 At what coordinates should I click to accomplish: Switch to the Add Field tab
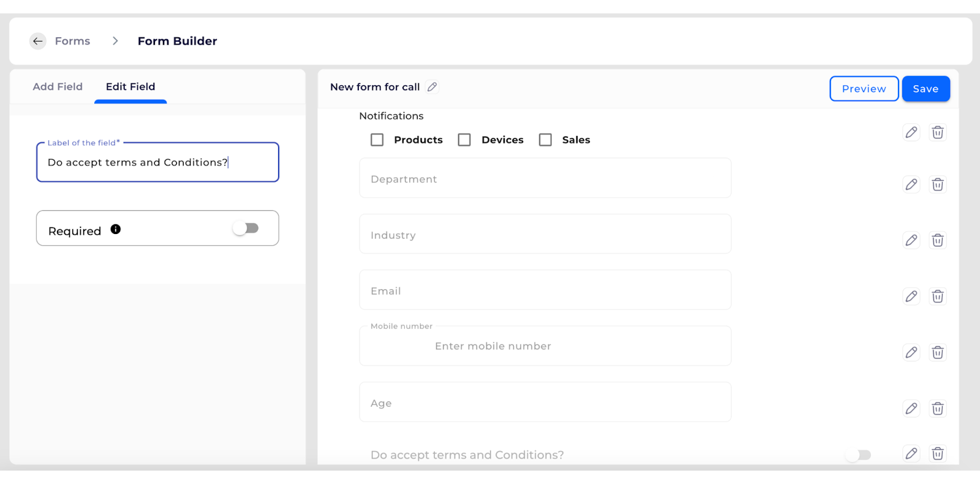point(58,86)
